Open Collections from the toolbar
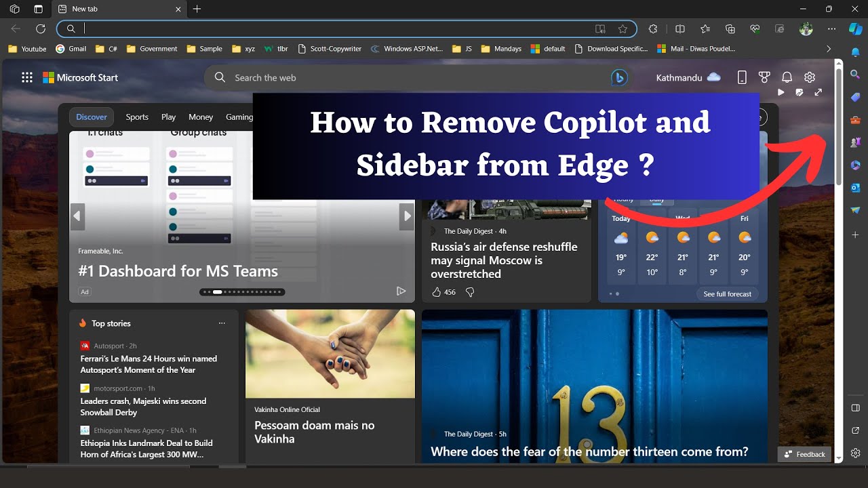The height and width of the screenshot is (488, 868). [730, 28]
